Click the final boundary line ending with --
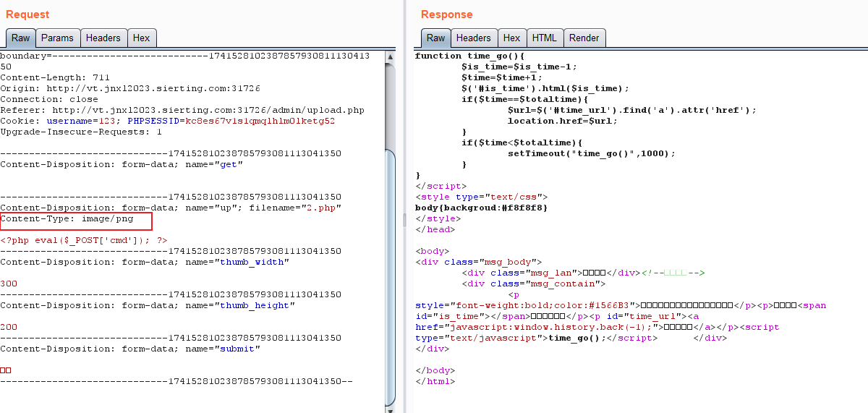 (x=176, y=381)
